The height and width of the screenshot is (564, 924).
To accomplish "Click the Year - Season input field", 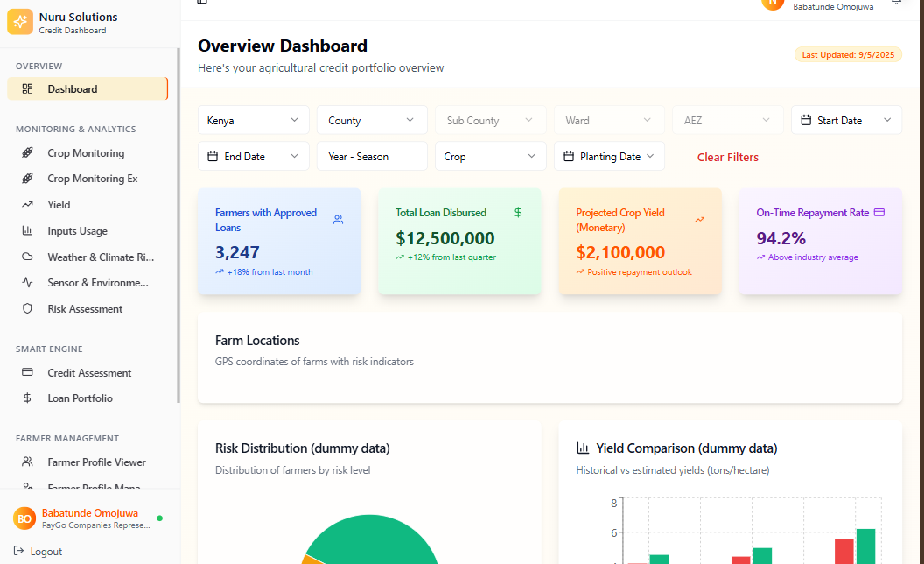I will tap(372, 157).
